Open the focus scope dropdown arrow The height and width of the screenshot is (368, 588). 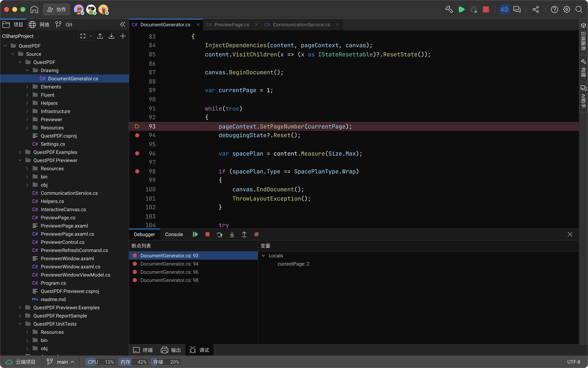pyautogui.click(x=91, y=36)
